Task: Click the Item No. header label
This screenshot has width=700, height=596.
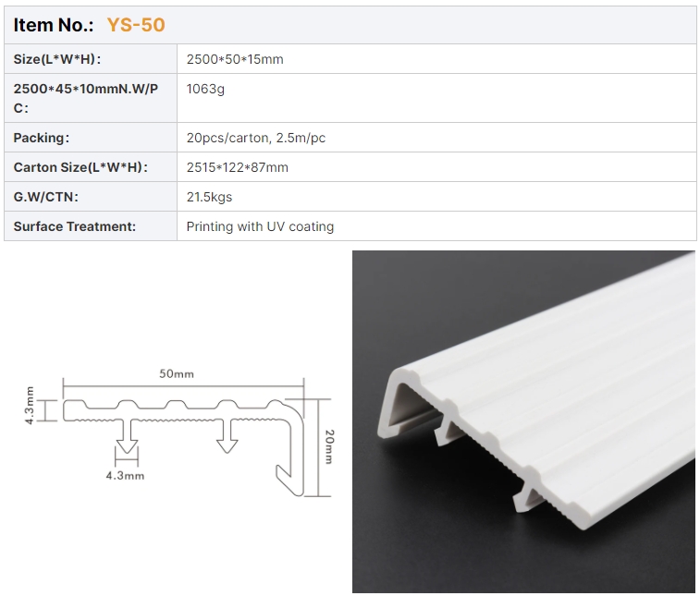Action: coord(53,25)
